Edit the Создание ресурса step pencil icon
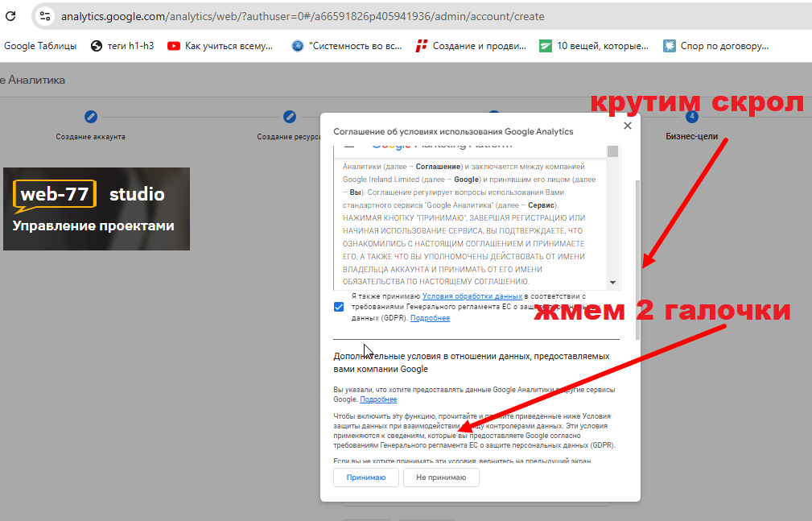Screen dimensions: 812x521 [x=290, y=117]
